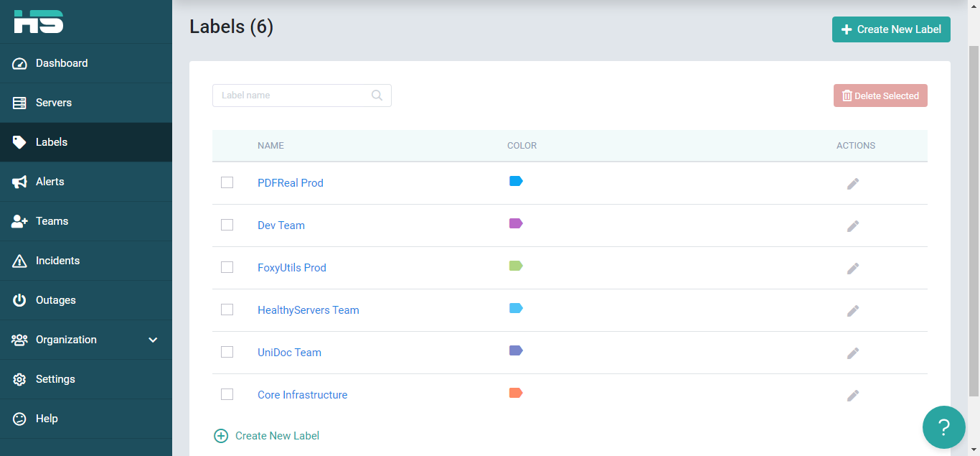Navigate to Teams in the sidebar
980x456 pixels.
click(x=86, y=221)
